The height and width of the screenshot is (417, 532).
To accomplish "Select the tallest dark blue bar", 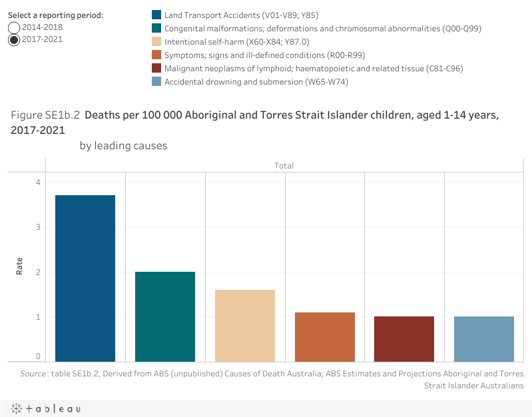I will (x=85, y=278).
